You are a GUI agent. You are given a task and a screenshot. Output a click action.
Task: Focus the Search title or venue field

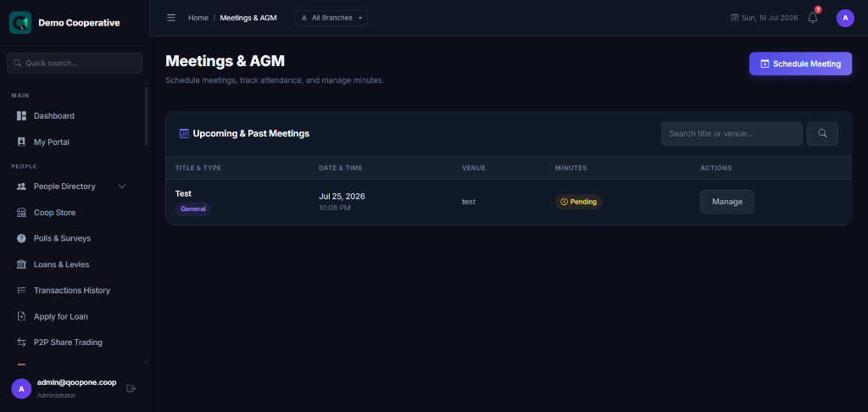tap(732, 133)
